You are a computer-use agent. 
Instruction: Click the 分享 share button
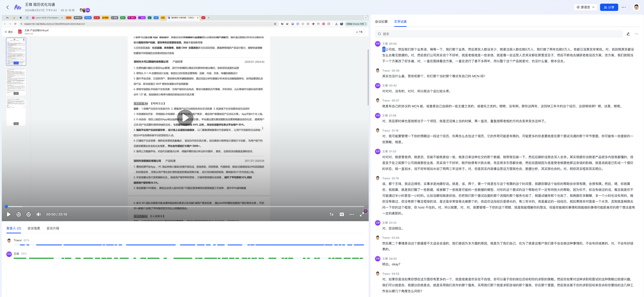[x=609, y=7]
